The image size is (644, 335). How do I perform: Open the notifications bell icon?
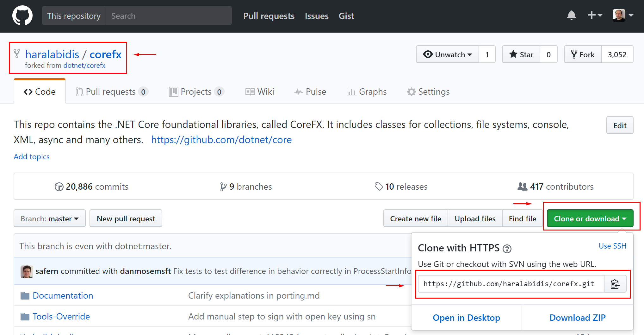(571, 15)
